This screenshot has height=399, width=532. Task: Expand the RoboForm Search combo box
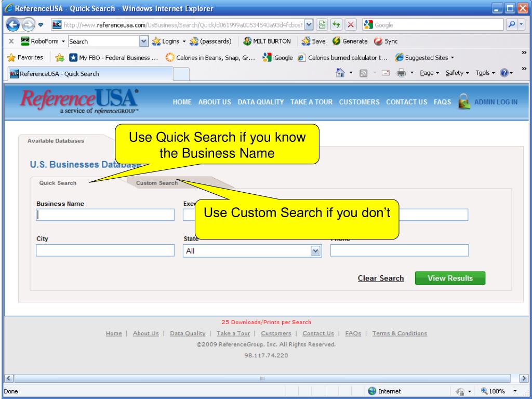[x=144, y=42]
